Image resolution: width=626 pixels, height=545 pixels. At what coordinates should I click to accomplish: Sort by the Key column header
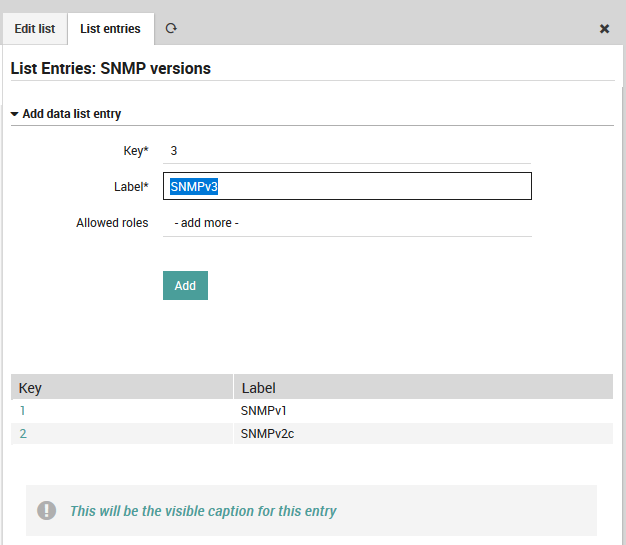point(30,388)
